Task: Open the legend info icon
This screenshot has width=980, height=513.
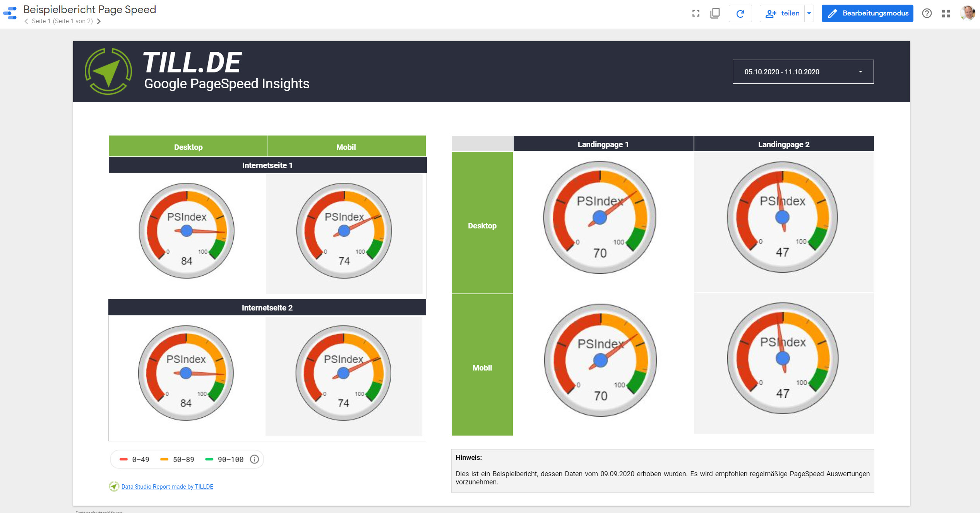Action: (x=254, y=459)
